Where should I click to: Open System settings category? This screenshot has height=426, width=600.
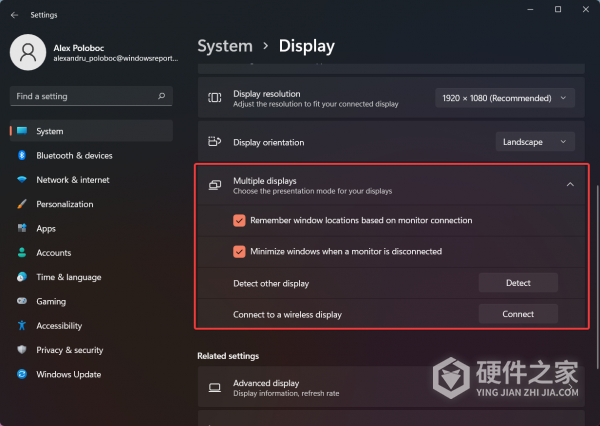click(91, 131)
